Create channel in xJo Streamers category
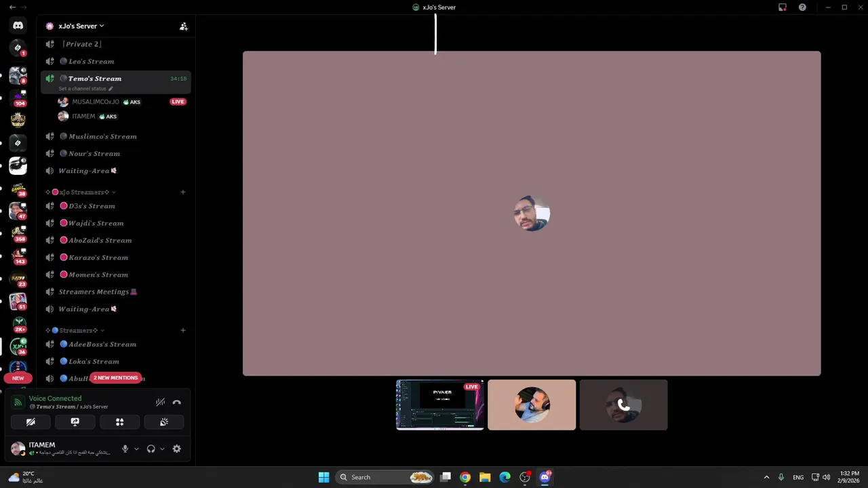The height and width of the screenshot is (488, 868). (x=183, y=192)
